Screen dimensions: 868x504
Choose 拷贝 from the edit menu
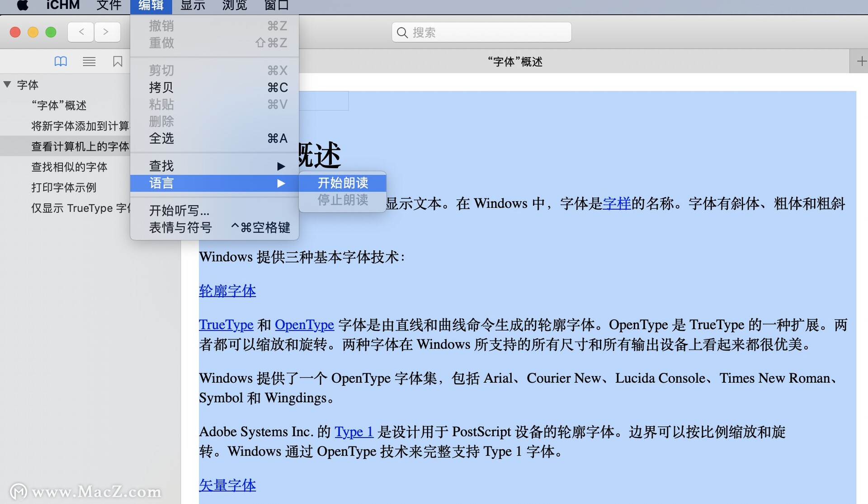coord(214,87)
